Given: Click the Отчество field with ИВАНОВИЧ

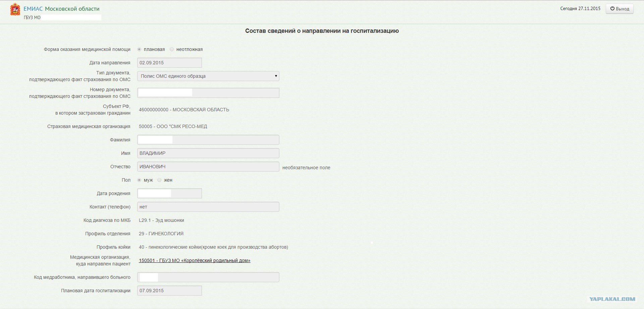Looking at the screenshot, I should pyautogui.click(x=208, y=167).
